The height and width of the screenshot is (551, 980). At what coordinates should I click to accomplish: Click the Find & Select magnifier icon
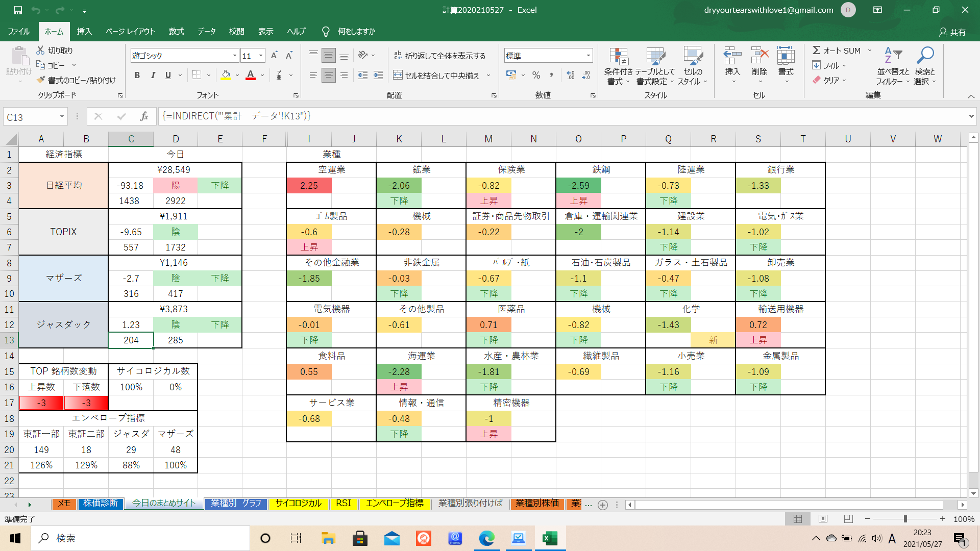click(924, 55)
